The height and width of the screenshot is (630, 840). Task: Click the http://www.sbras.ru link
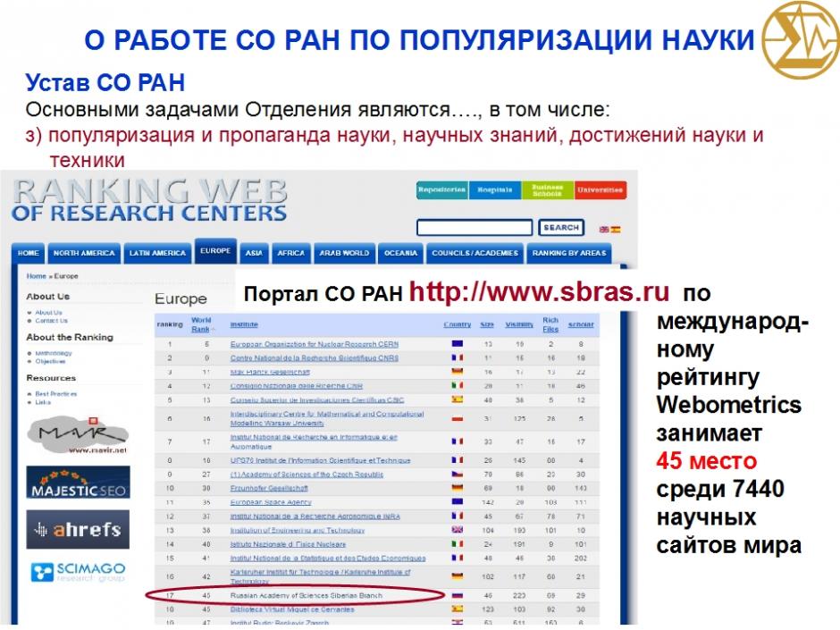(x=540, y=292)
